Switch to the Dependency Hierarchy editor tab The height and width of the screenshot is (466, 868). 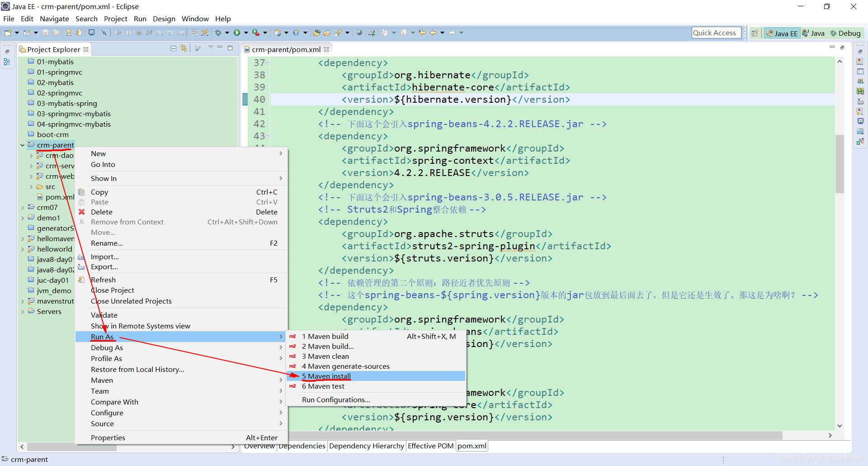367,446
